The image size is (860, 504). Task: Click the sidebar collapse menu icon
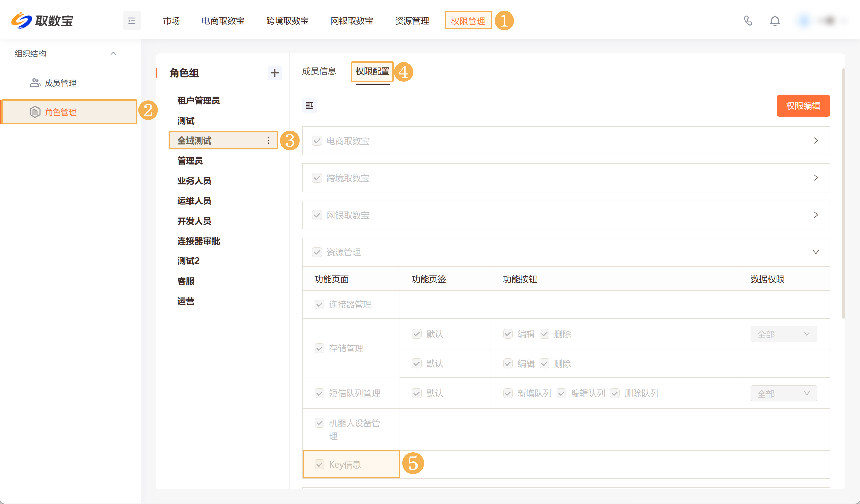132,21
